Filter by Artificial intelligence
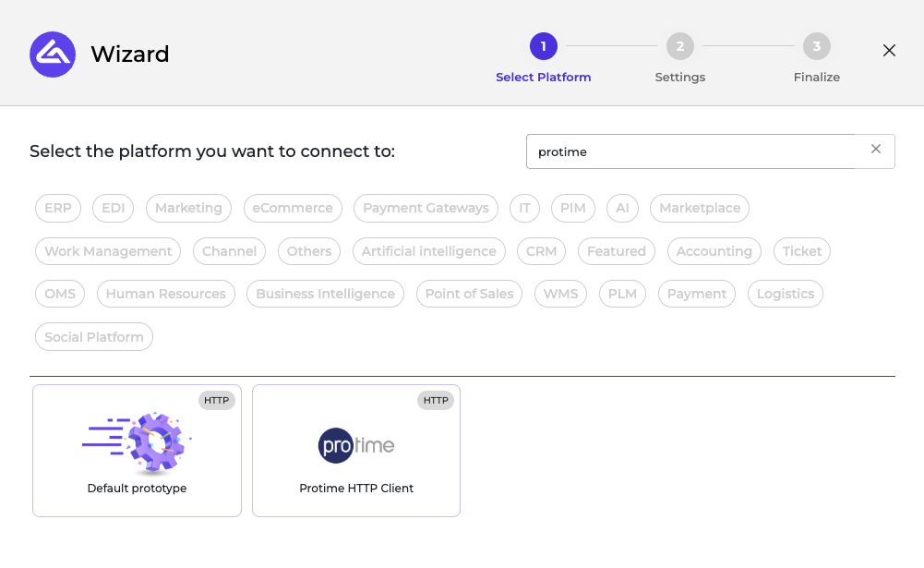 pos(429,251)
